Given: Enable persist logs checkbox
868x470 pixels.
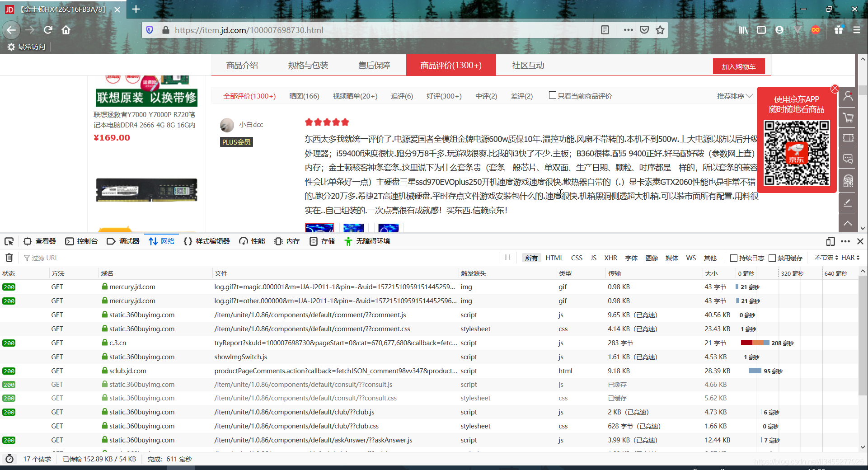Looking at the screenshot, I should click(x=734, y=258).
